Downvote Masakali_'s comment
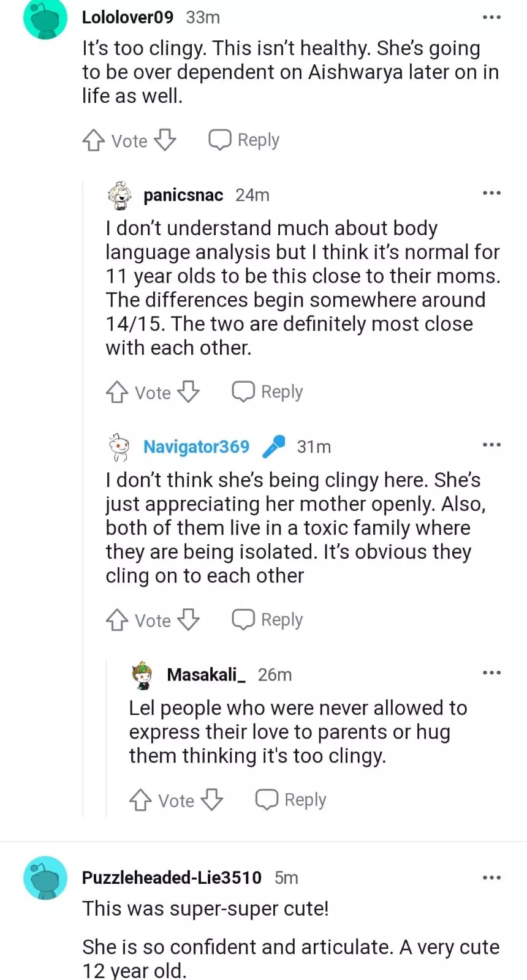This screenshot has height=980, width=527. click(212, 800)
